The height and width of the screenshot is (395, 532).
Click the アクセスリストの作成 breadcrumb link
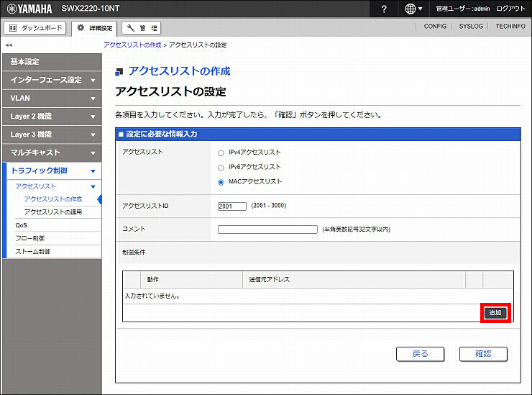tap(132, 45)
